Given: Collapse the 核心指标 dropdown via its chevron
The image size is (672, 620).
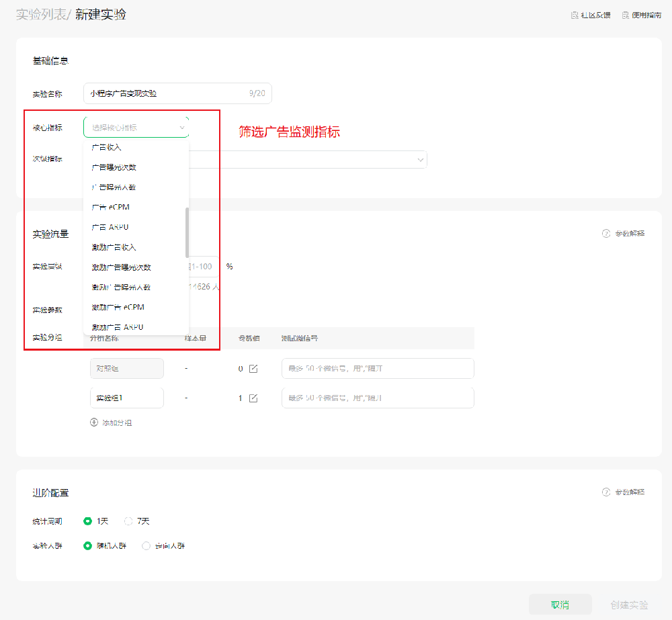Looking at the screenshot, I should (181, 127).
